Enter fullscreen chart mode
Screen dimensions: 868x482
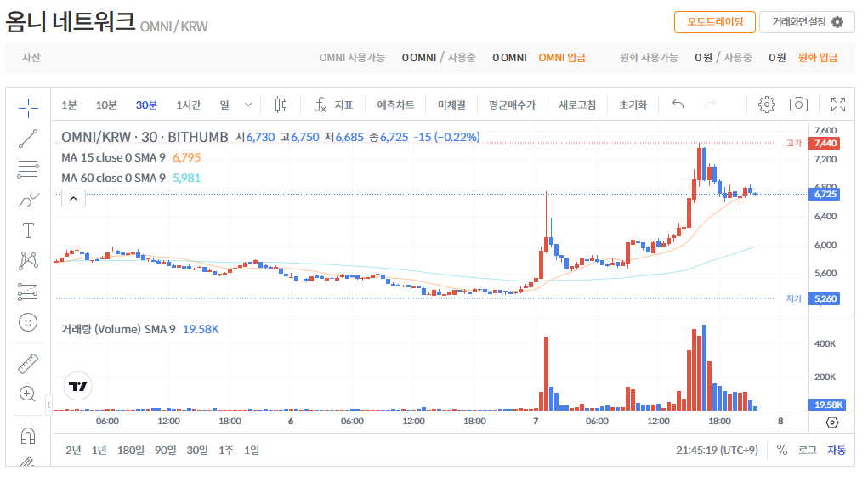point(838,104)
